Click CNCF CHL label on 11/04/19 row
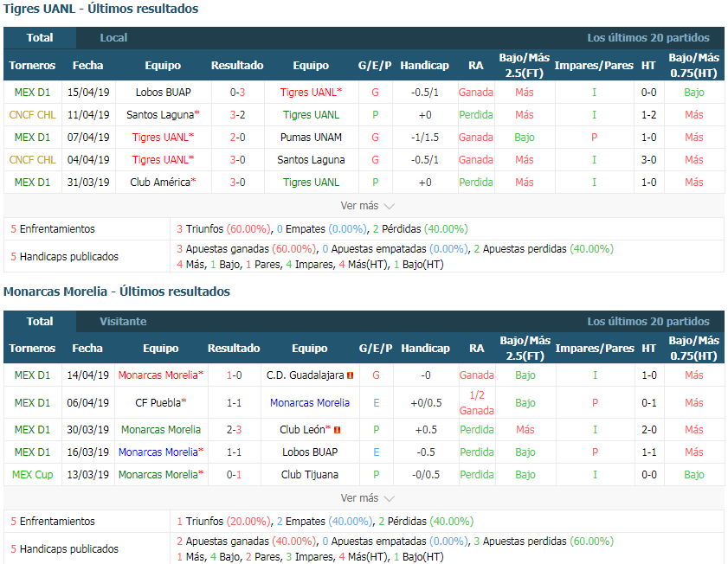This screenshot has width=728, height=564. tap(33, 114)
